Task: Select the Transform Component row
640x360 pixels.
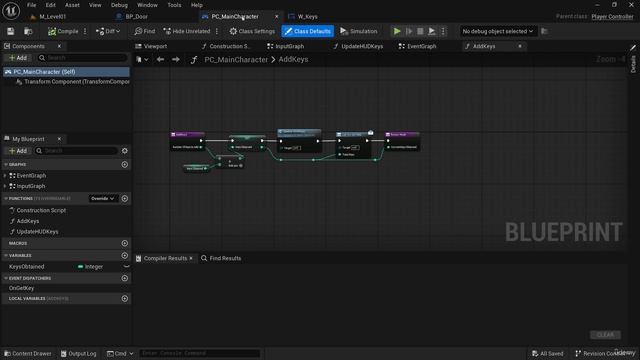Action: click(x=73, y=82)
